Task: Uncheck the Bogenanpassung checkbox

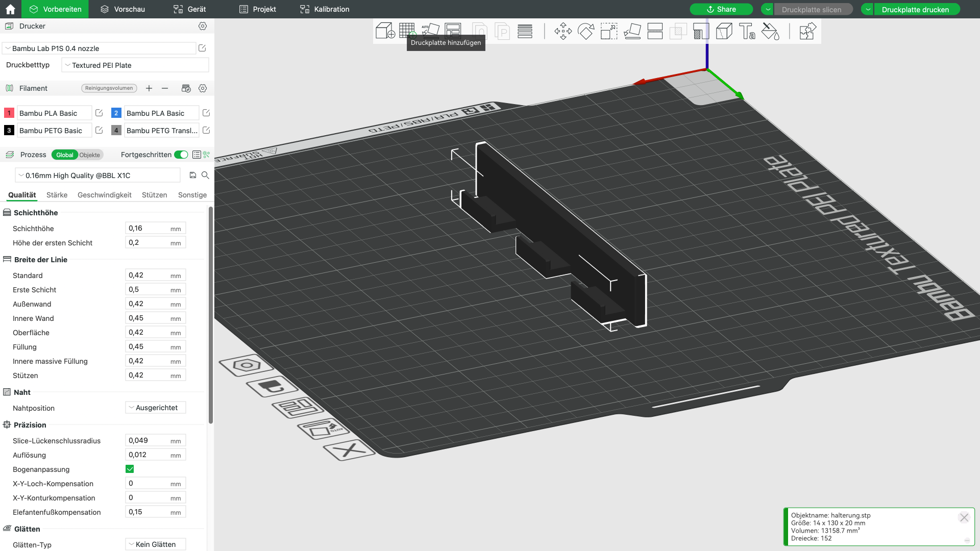Action: click(130, 469)
